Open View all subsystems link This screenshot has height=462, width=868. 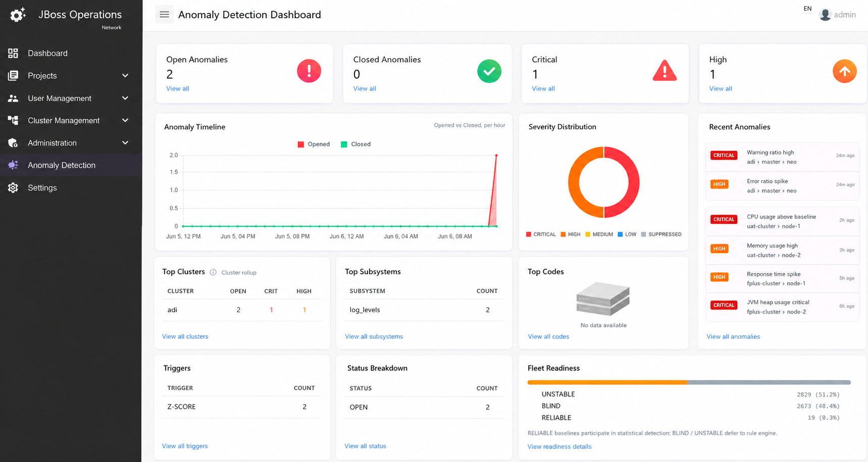[374, 337]
